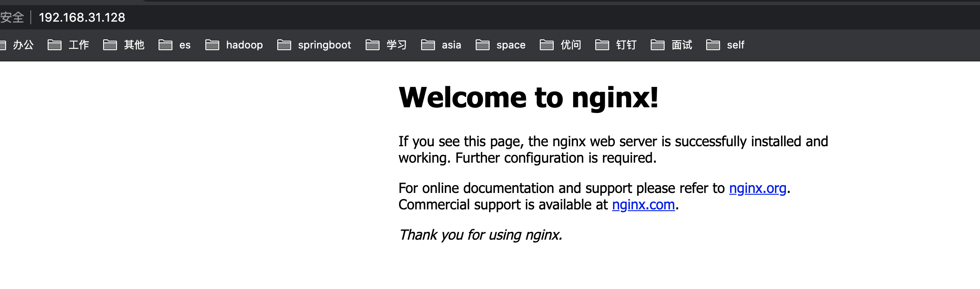This screenshot has width=980, height=289.
Task: Click the 'Thank you for using nginx.' text
Action: [x=480, y=235]
